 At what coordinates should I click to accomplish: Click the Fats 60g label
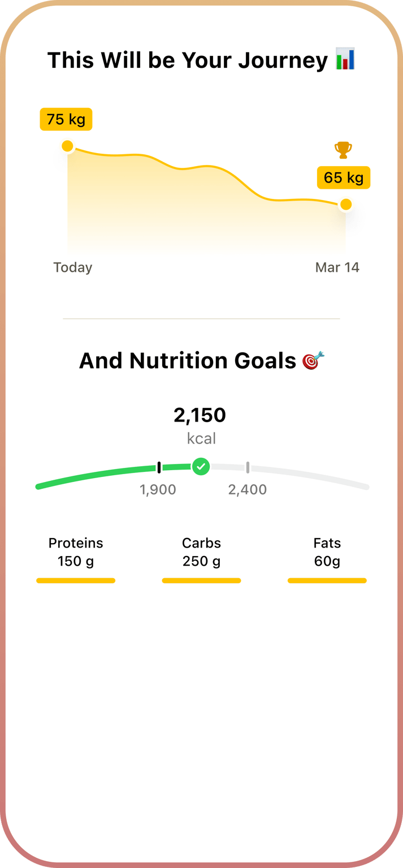point(327,552)
